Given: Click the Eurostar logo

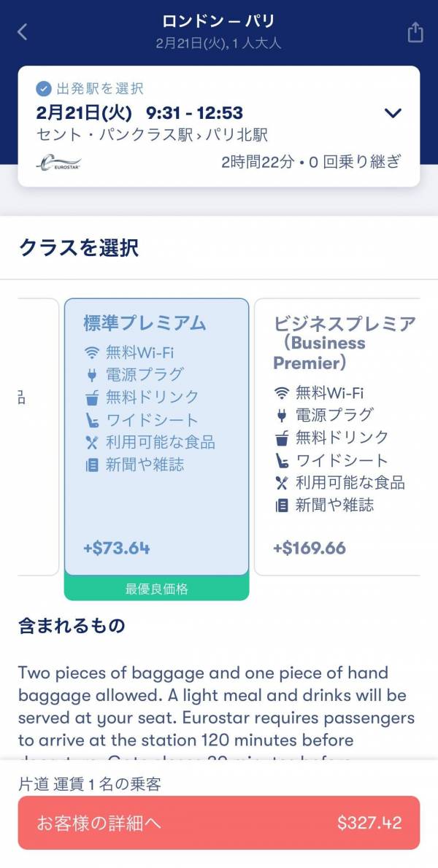Looking at the screenshot, I should pos(58,163).
